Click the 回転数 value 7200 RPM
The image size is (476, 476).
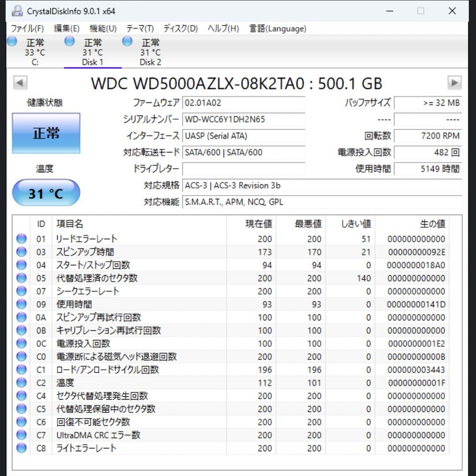(428, 136)
